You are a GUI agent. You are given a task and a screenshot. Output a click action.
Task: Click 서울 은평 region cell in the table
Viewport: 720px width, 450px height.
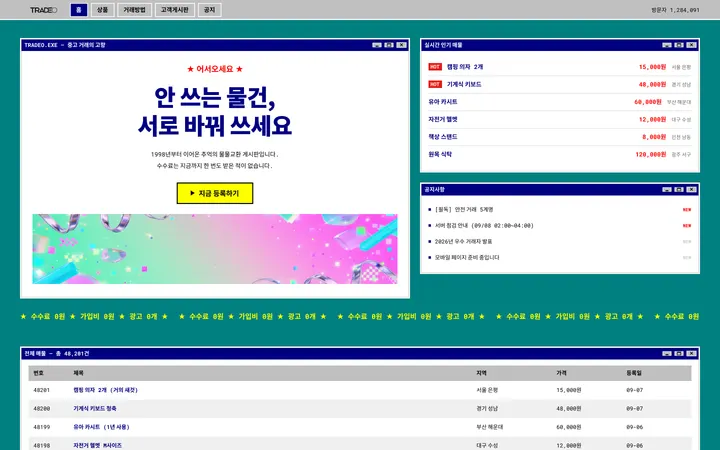point(487,390)
